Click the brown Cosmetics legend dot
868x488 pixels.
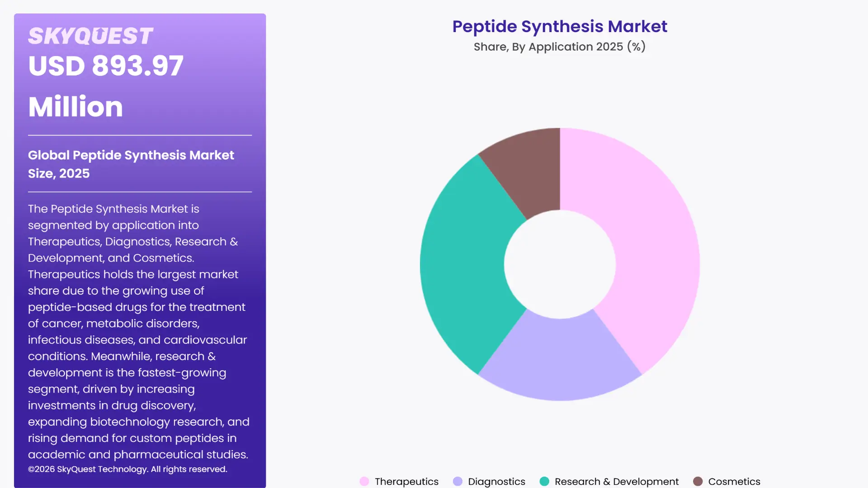698,481
